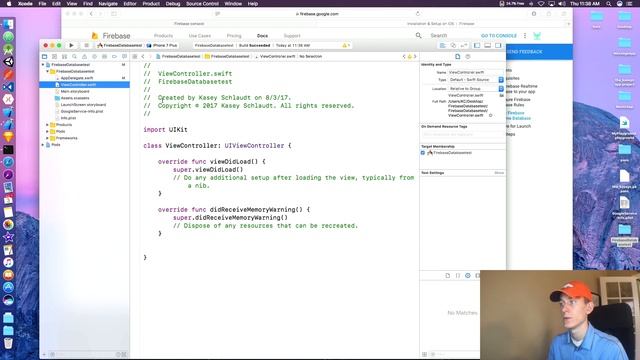This screenshot has width=640, height=360.
Task: Open the Test navigator
Action: 94,56
